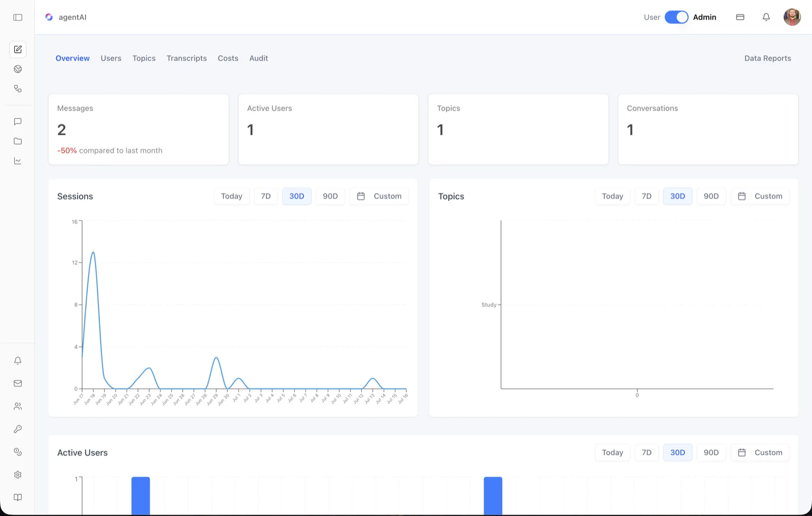Image resolution: width=812 pixels, height=516 pixels.
Task: Select Today range in Sessions chart
Action: (232, 196)
